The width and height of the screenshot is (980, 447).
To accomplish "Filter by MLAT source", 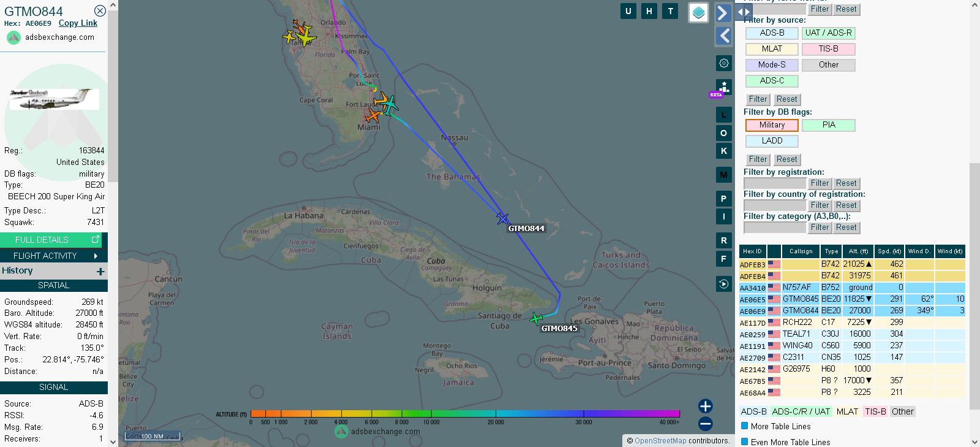I will point(772,49).
